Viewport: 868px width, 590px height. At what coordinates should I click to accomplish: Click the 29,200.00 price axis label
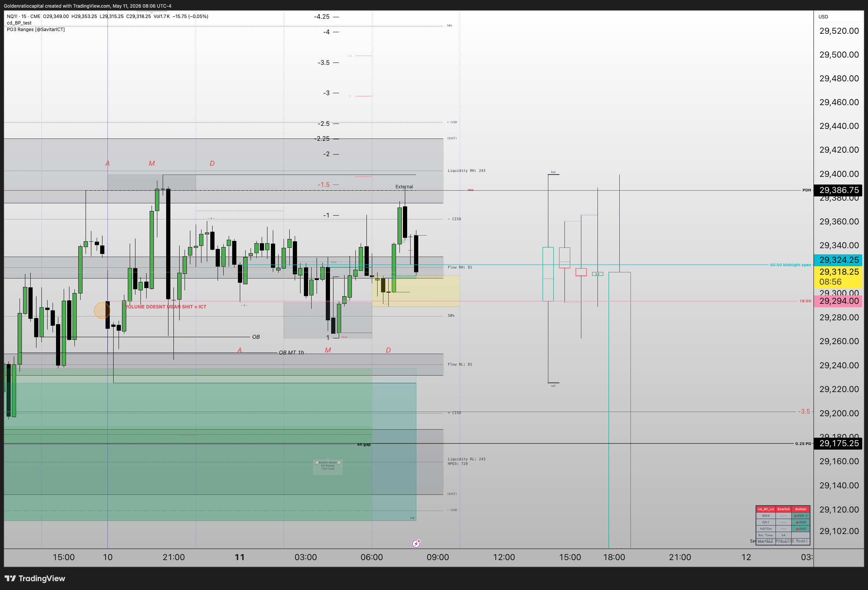(839, 414)
